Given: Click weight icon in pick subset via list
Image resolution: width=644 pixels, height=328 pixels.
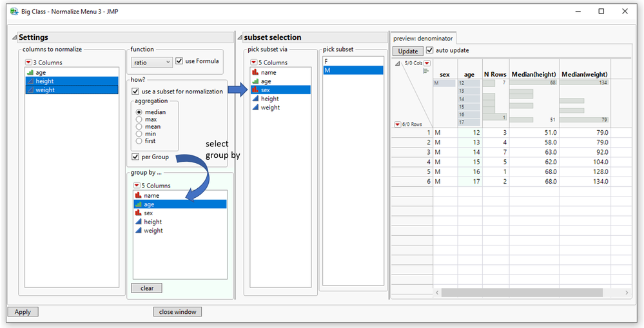Looking at the screenshot, I should coord(255,108).
